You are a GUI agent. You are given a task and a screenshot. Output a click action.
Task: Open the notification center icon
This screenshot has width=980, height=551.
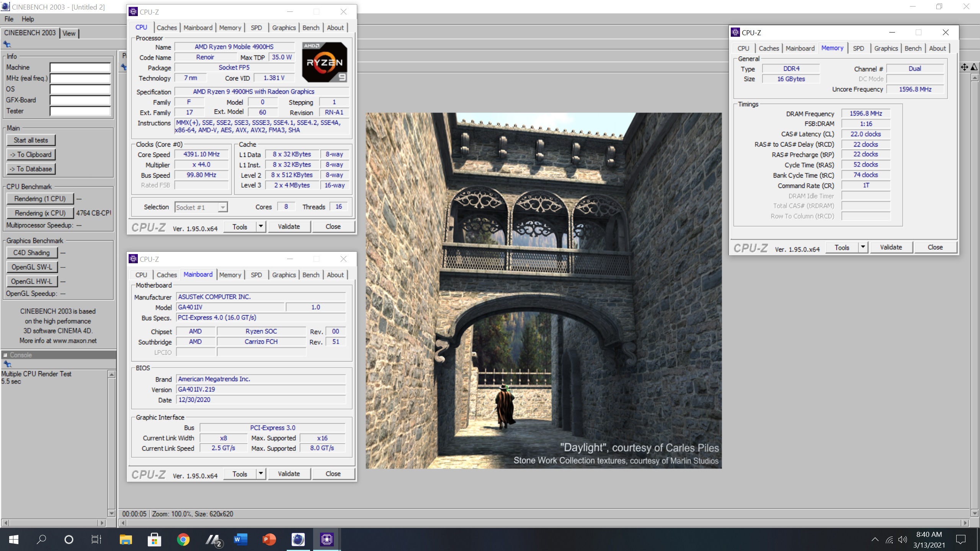coord(961,540)
